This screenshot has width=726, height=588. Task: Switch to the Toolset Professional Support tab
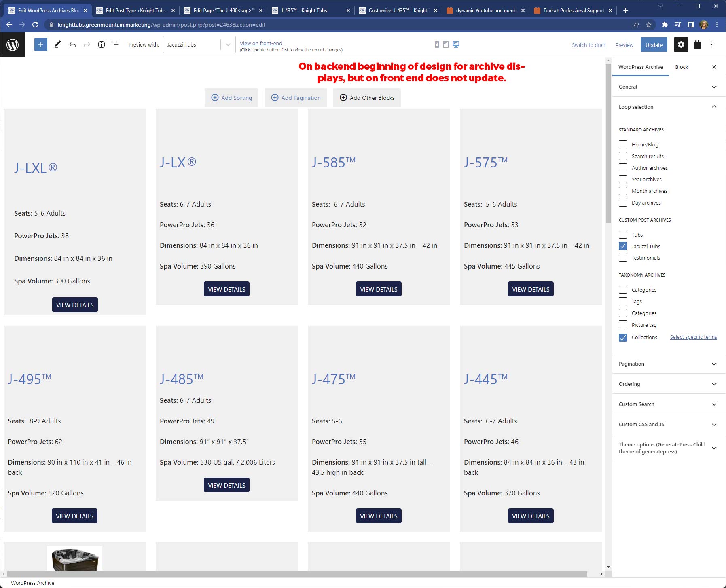574,11
